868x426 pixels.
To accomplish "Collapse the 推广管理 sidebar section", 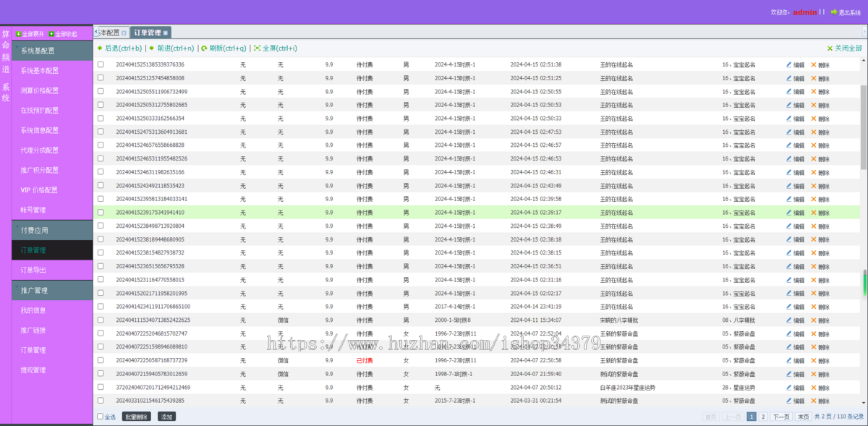I will click(x=52, y=290).
